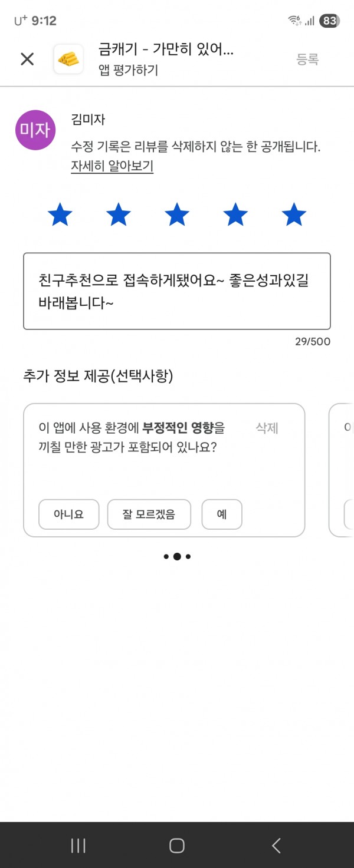This screenshot has height=868, width=354.
Task: Open the 자세히 알아보기 link
Action: [112, 166]
